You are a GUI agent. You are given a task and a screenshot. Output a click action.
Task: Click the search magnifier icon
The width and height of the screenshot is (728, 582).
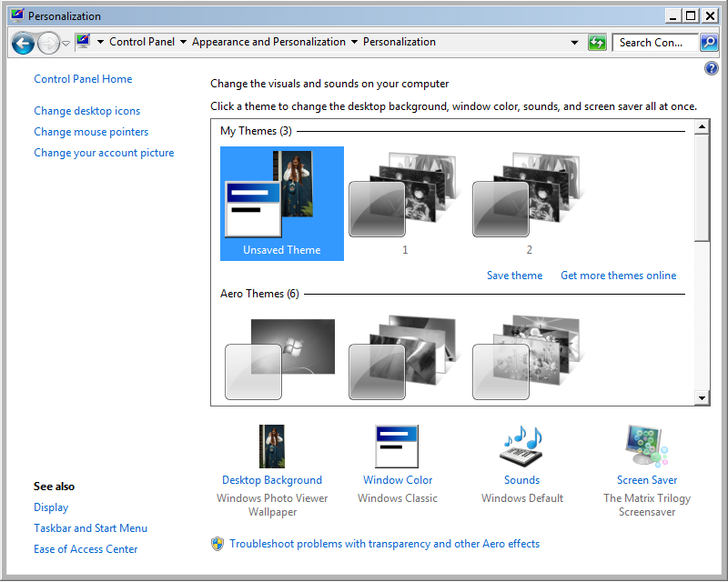pos(709,43)
